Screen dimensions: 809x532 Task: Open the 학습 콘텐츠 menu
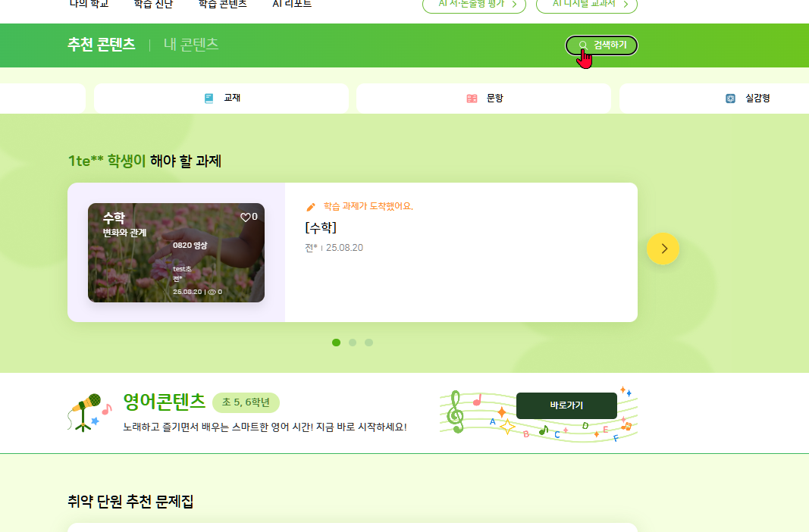point(223,4)
